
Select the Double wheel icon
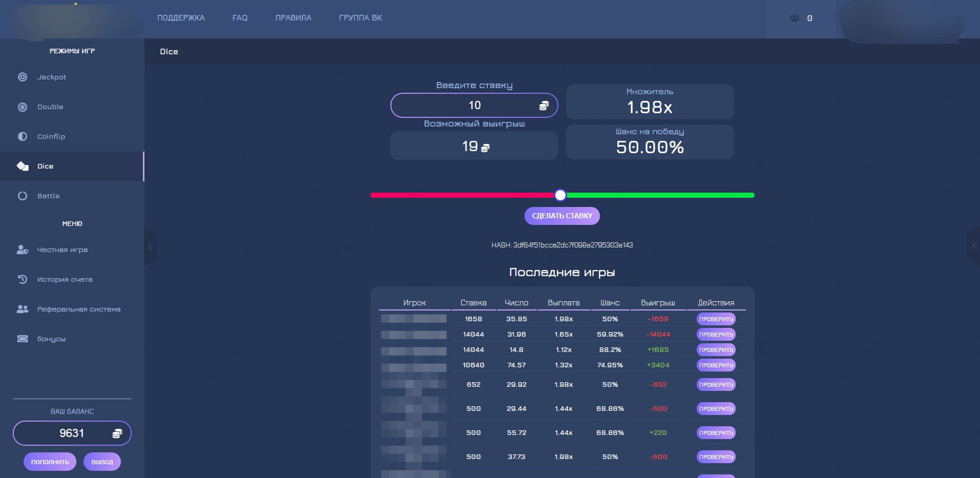point(23,107)
